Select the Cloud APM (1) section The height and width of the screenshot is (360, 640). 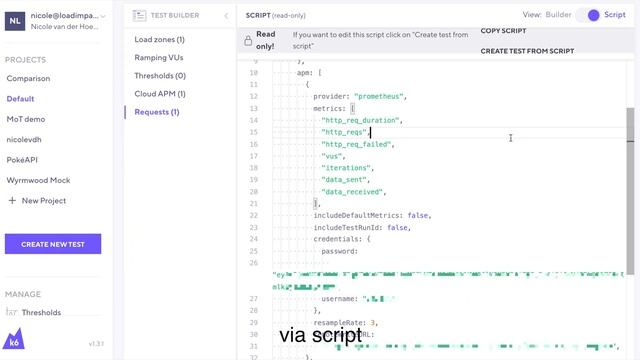pyautogui.click(x=160, y=93)
